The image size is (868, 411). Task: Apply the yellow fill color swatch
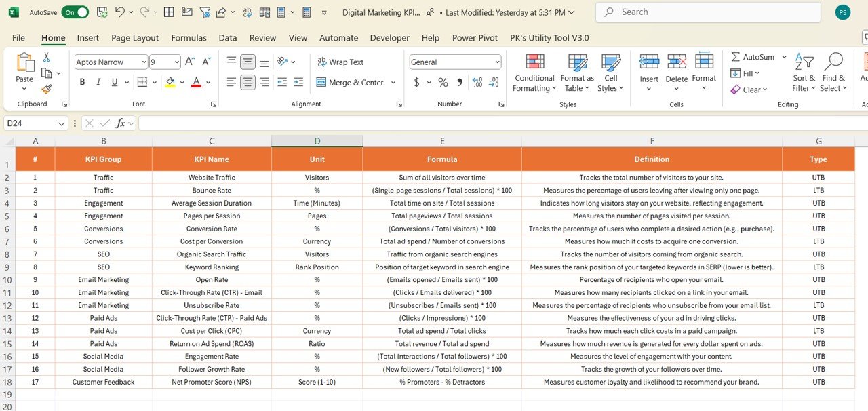pos(170,82)
